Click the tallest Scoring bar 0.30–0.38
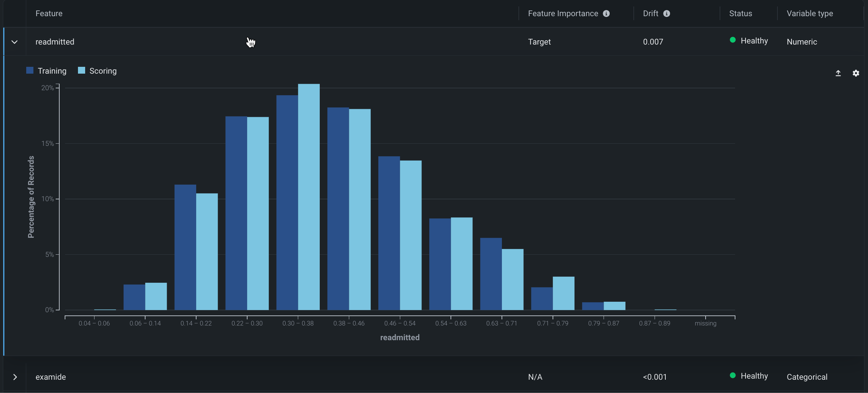This screenshot has height=393, width=868. point(309,198)
